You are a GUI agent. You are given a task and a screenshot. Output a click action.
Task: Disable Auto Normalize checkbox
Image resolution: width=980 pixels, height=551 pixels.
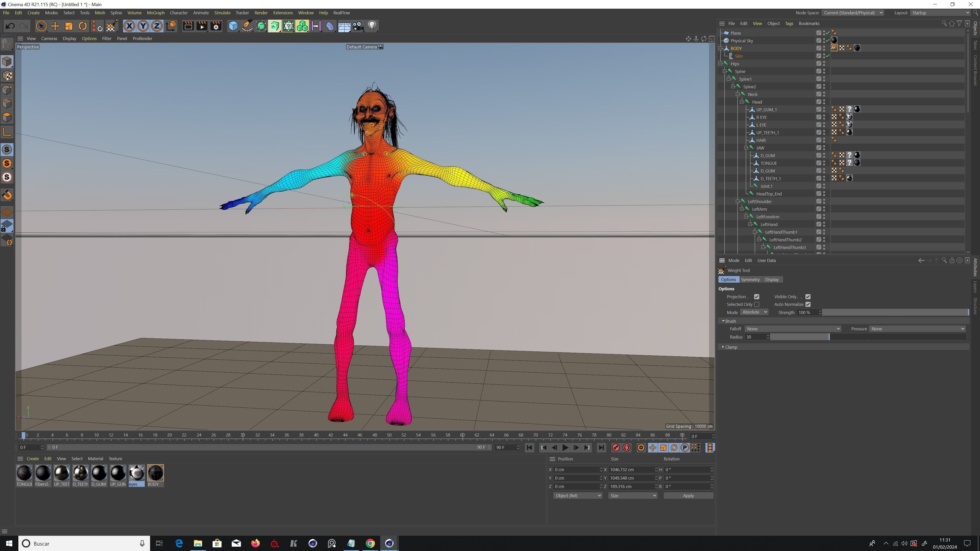808,304
